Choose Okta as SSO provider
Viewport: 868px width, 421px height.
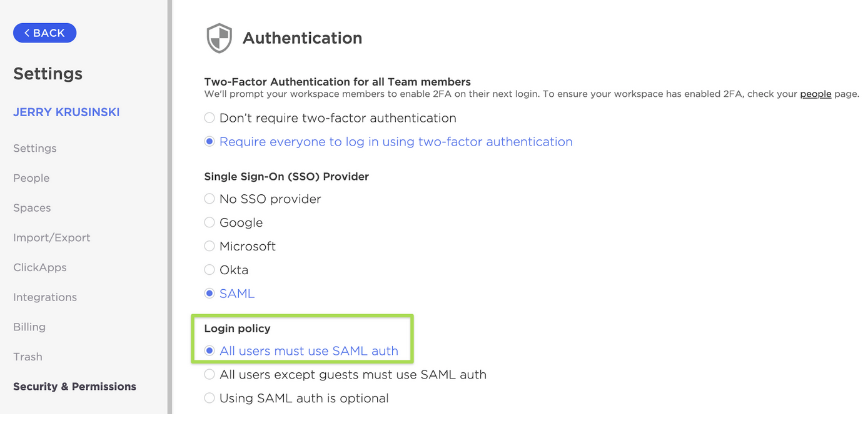tap(209, 270)
